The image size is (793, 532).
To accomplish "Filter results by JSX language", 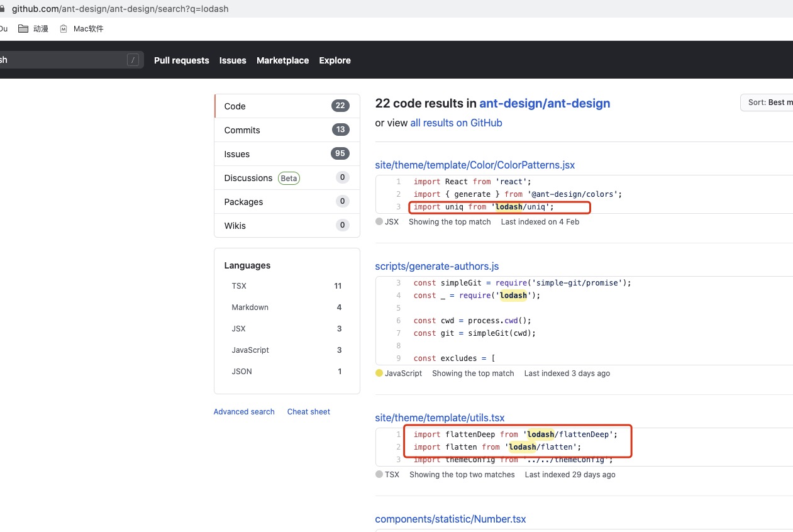I will [287, 329].
